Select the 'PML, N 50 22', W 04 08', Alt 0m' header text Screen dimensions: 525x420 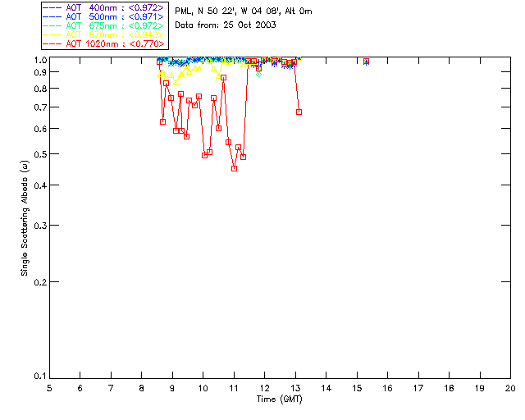coord(244,11)
